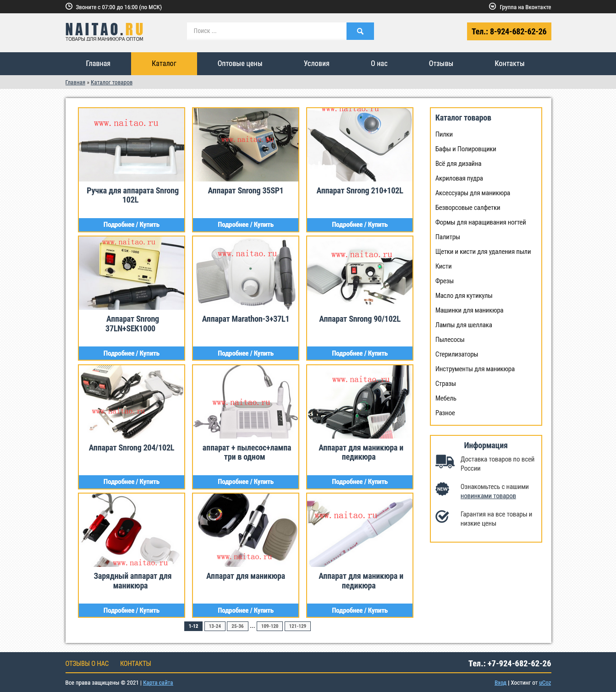Click the КОНТАКТЫ footer link
616x692 pixels.
point(136,664)
